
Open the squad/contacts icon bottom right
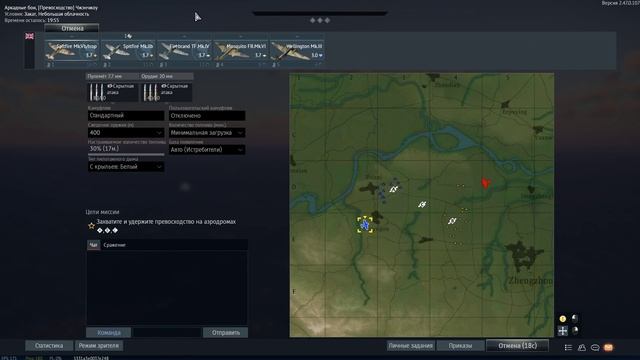(x=582, y=347)
